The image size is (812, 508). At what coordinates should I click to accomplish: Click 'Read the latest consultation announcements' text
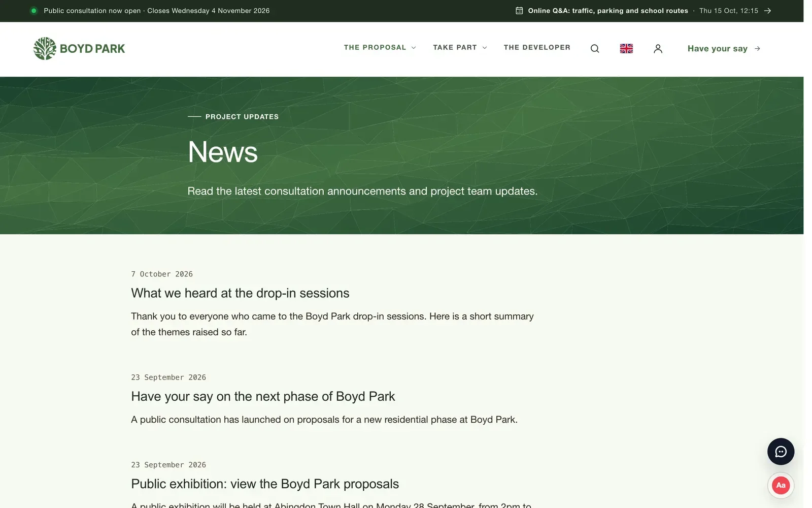click(362, 191)
